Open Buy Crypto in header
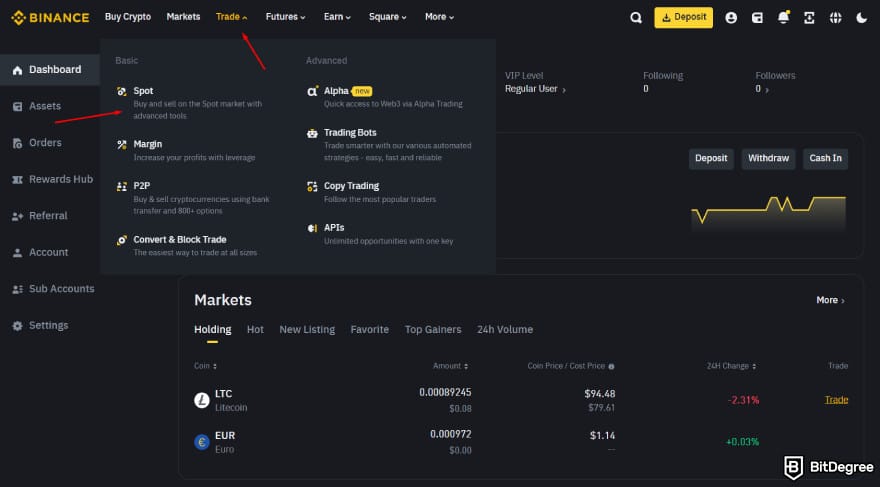 click(128, 17)
